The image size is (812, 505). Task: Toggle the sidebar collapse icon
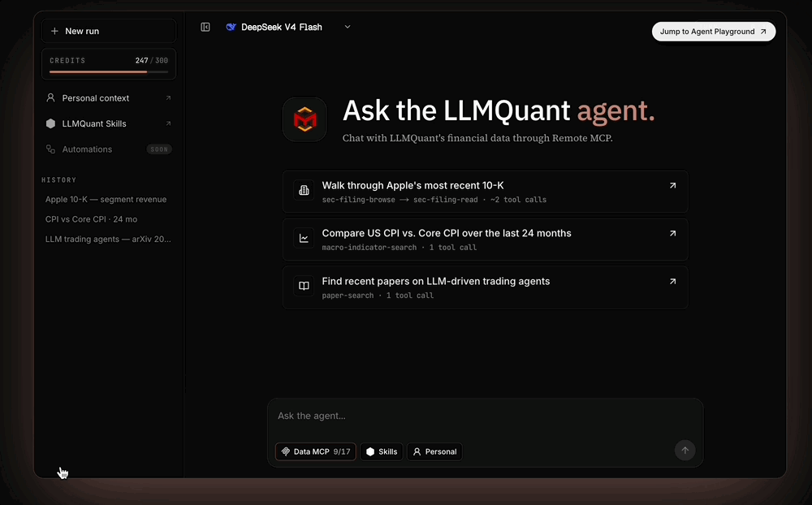pyautogui.click(x=205, y=27)
